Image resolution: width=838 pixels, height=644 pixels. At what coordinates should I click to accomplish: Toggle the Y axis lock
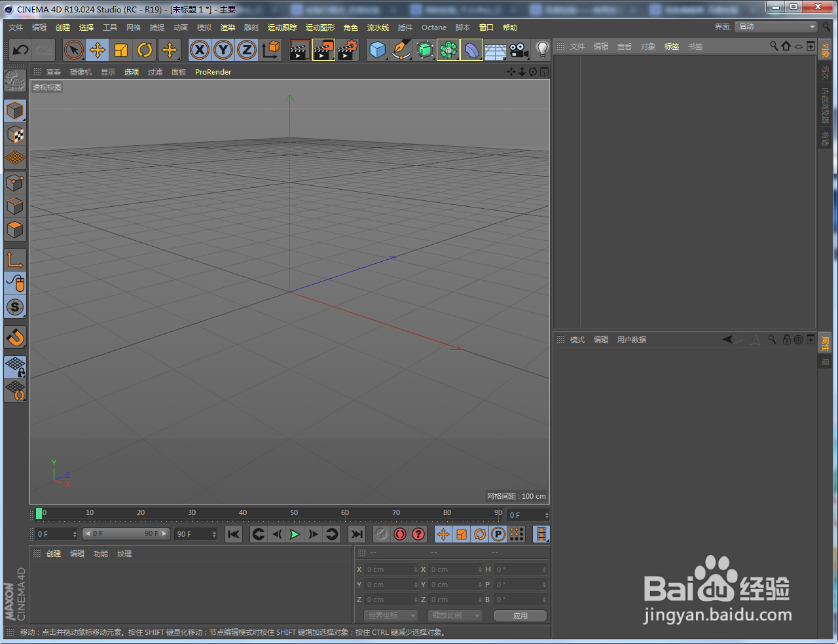(x=223, y=50)
